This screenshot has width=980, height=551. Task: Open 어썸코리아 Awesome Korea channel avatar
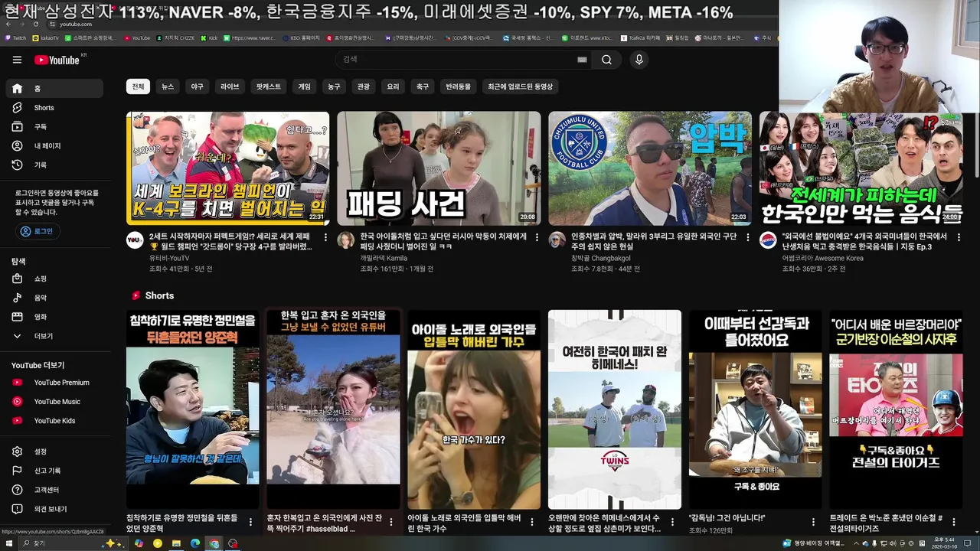pyautogui.click(x=768, y=240)
